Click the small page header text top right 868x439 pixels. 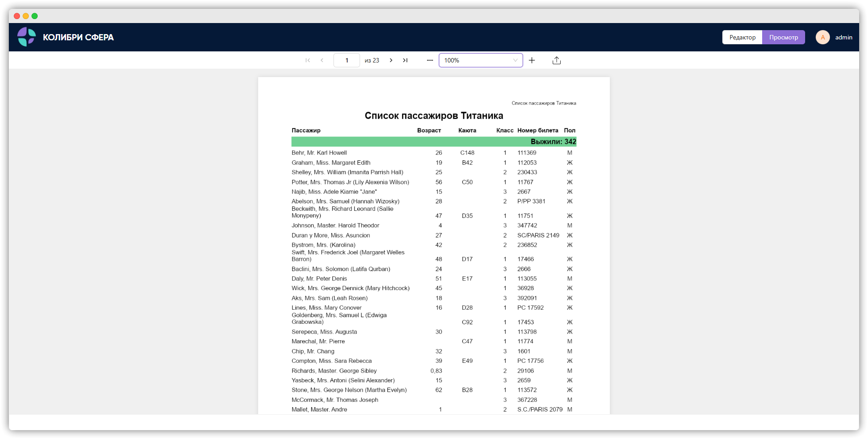(x=544, y=103)
